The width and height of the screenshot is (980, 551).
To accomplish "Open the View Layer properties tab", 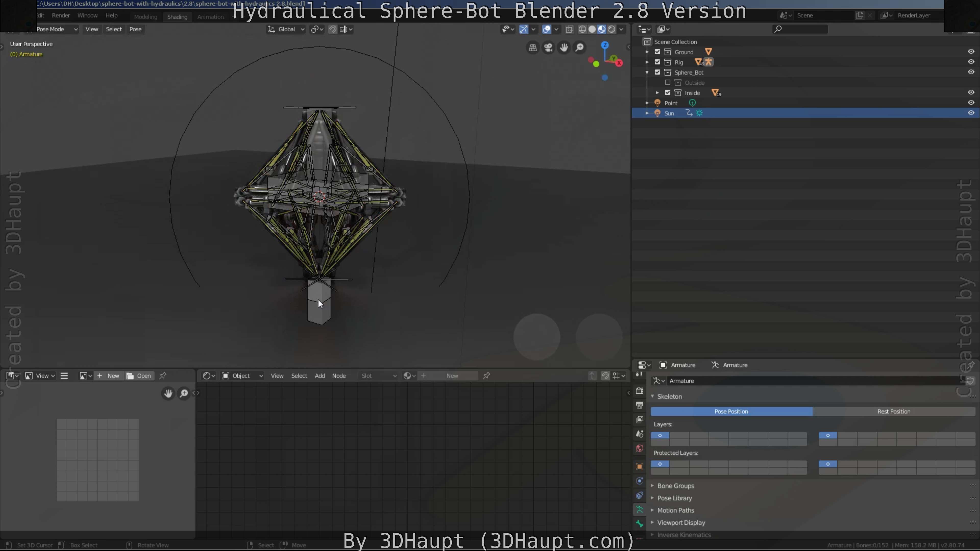I will (x=640, y=419).
